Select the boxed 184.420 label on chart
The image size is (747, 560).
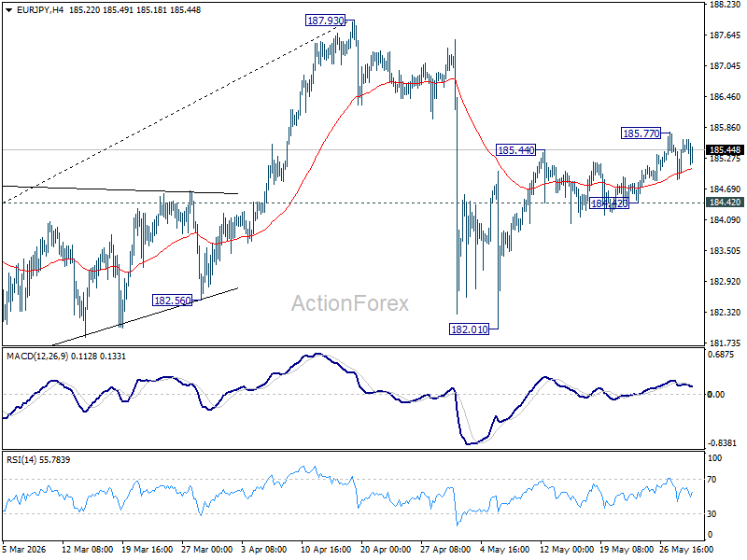coord(610,203)
